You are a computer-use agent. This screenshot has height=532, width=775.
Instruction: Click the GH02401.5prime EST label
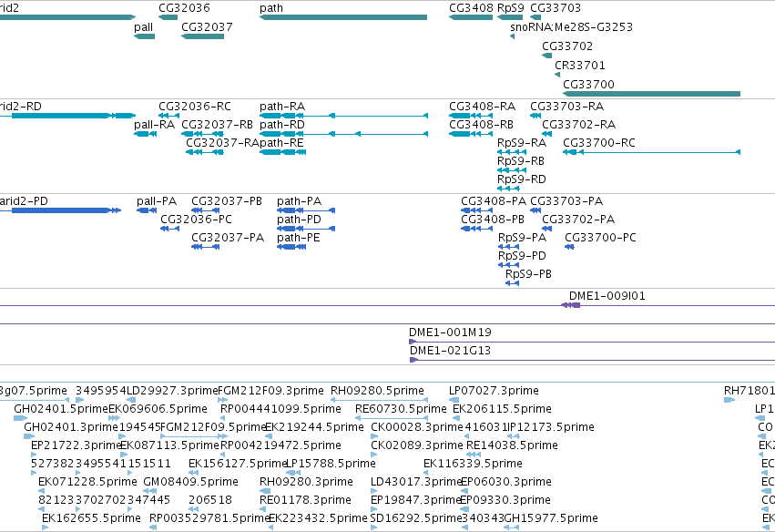[x=61, y=409]
